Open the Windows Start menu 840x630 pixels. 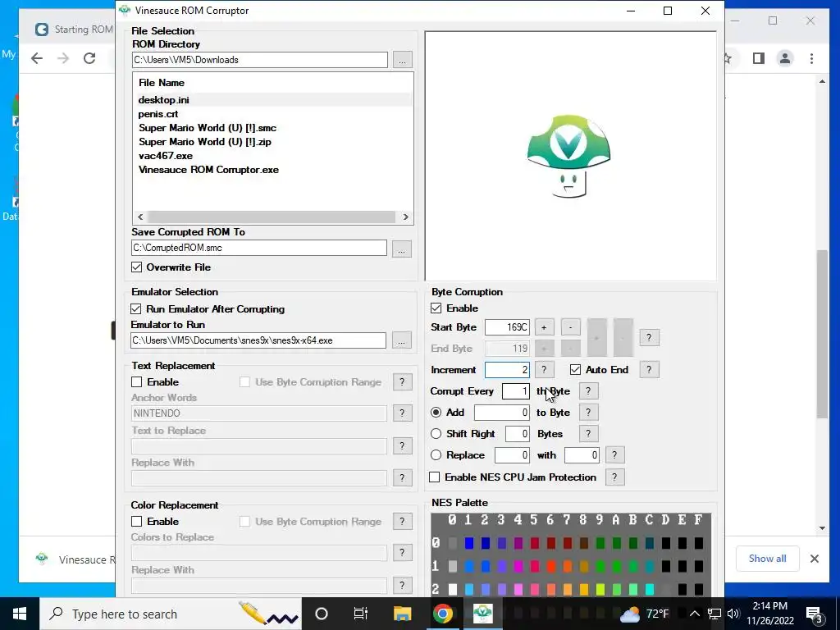[20, 614]
